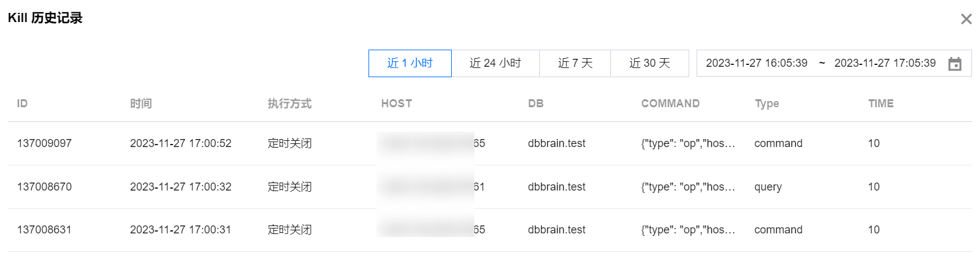Edit start time 2023-11-27 16:05:39
The width and height of the screenshot is (980, 253).
pos(757,63)
